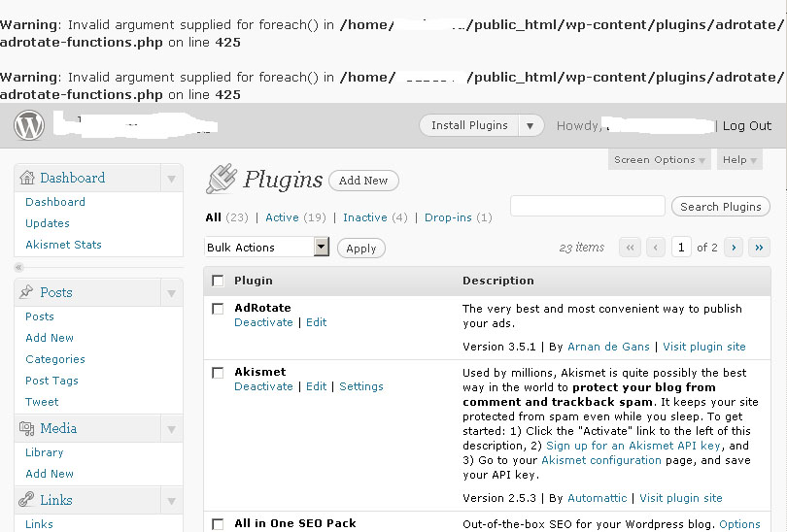Open Akismet Settings link
The image size is (787, 532).
[361, 386]
